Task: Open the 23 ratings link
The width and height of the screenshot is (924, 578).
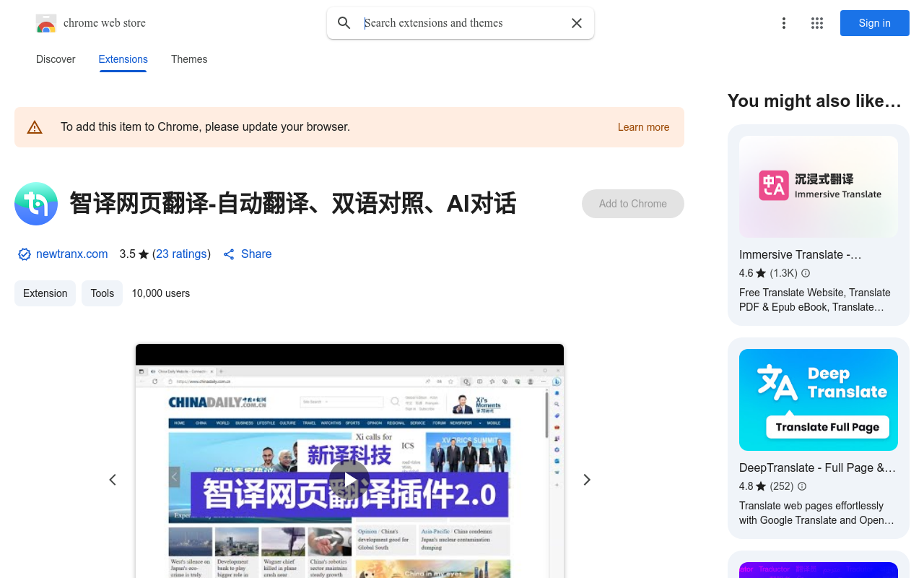Action: click(182, 254)
